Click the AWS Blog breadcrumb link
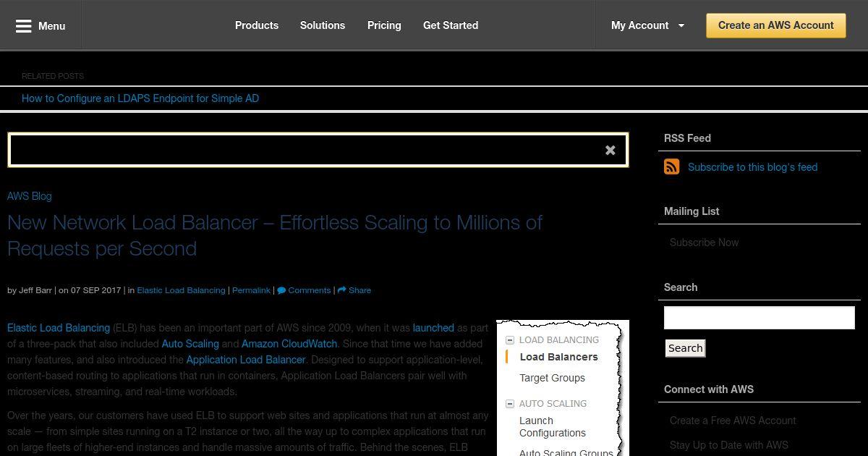 tap(30, 196)
